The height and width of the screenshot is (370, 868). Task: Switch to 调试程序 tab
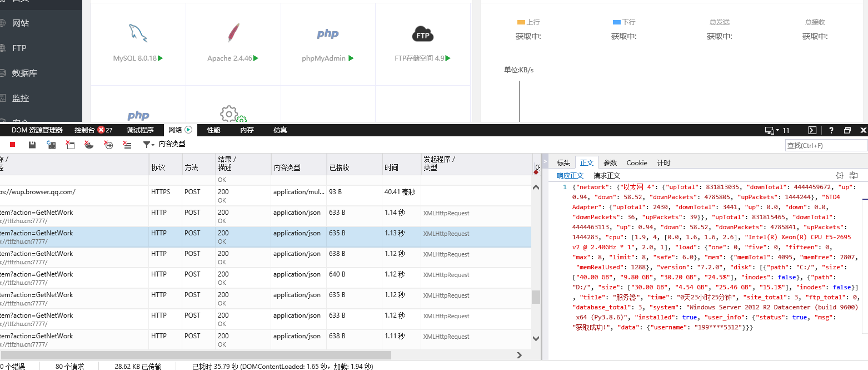click(x=140, y=130)
